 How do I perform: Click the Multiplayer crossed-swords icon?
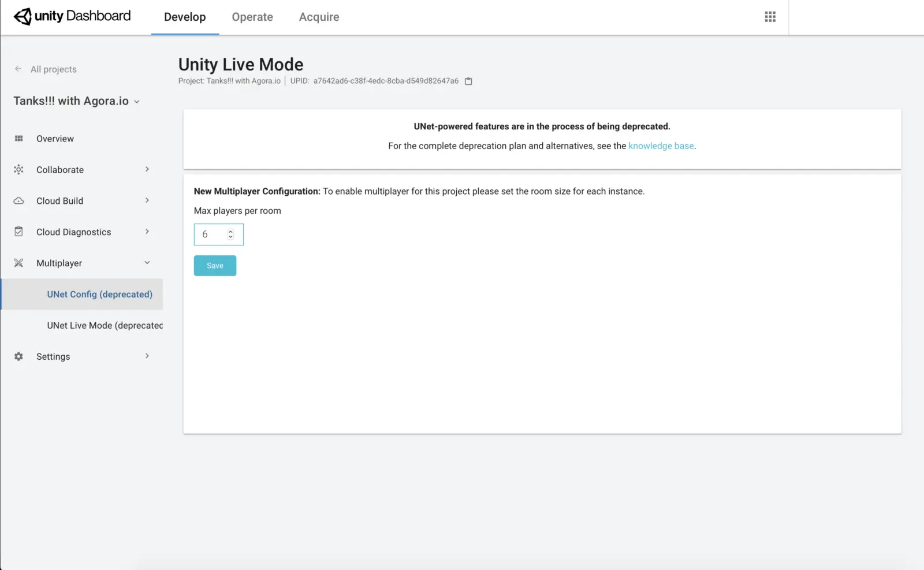tap(19, 263)
